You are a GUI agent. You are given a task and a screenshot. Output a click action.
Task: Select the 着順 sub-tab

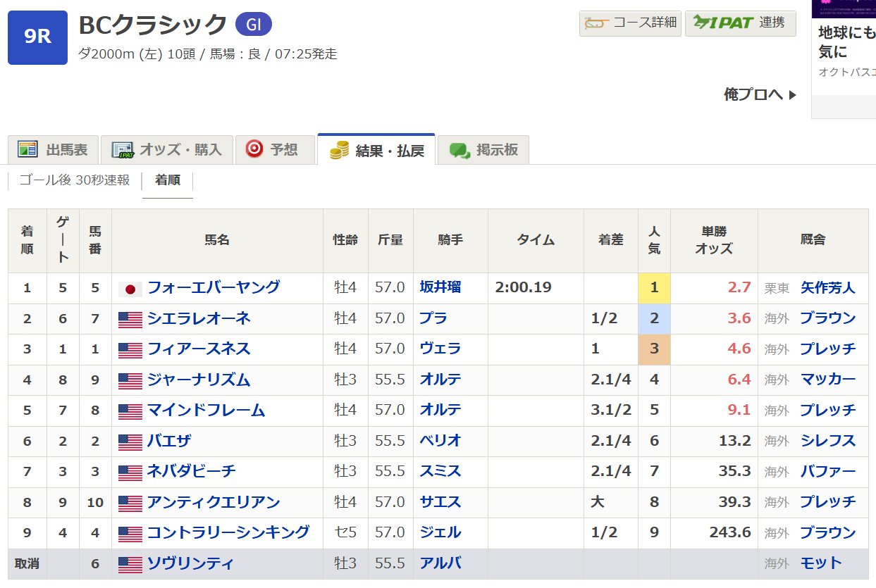click(168, 180)
